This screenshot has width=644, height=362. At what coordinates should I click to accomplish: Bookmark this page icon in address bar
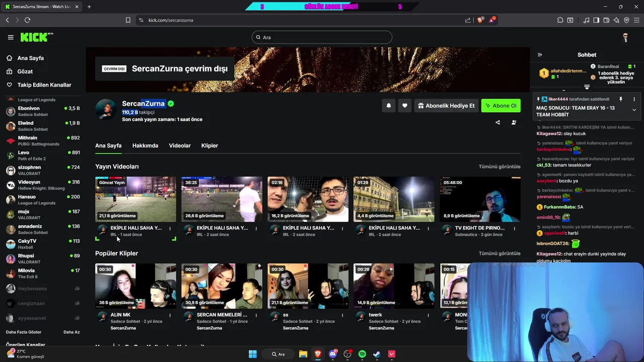click(128, 20)
